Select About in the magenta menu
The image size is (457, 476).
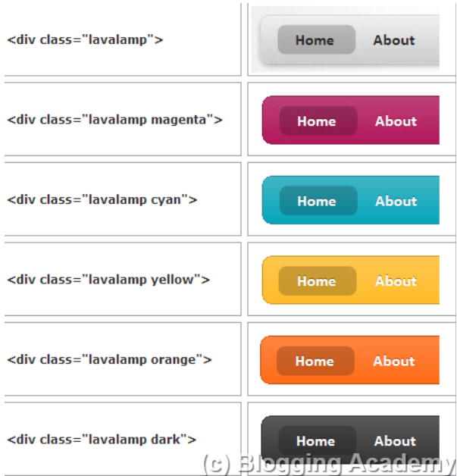click(x=396, y=121)
